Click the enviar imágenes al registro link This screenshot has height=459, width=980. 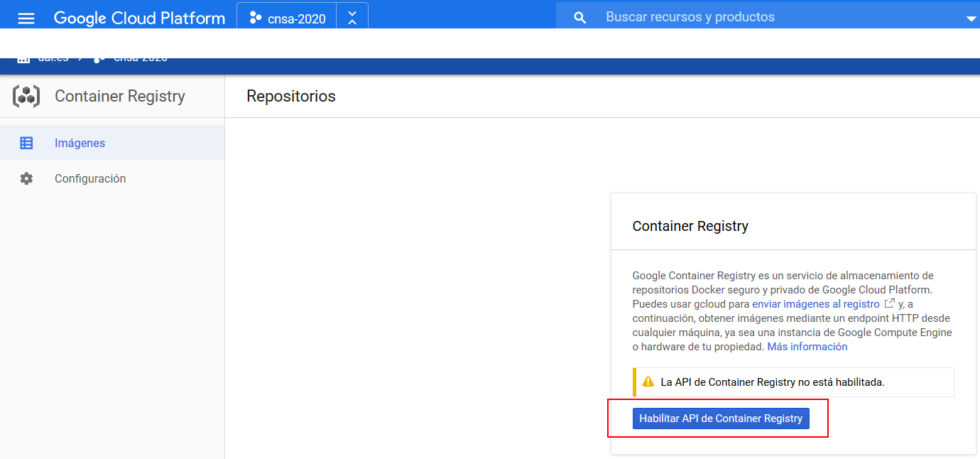click(815, 303)
